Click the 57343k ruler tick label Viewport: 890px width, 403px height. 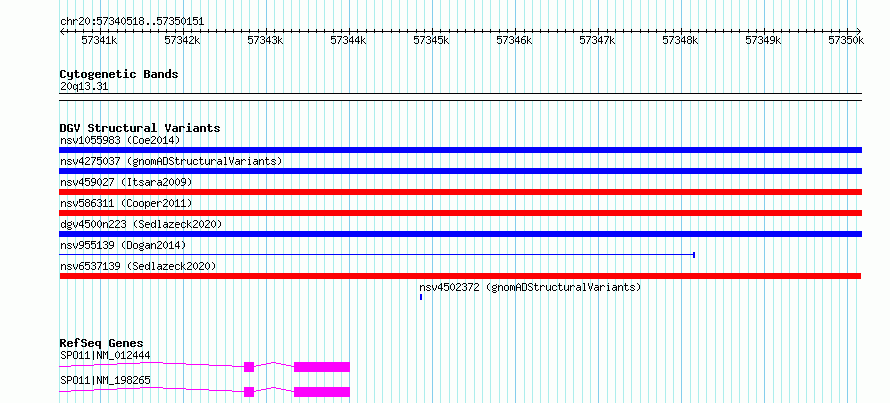[x=266, y=40]
